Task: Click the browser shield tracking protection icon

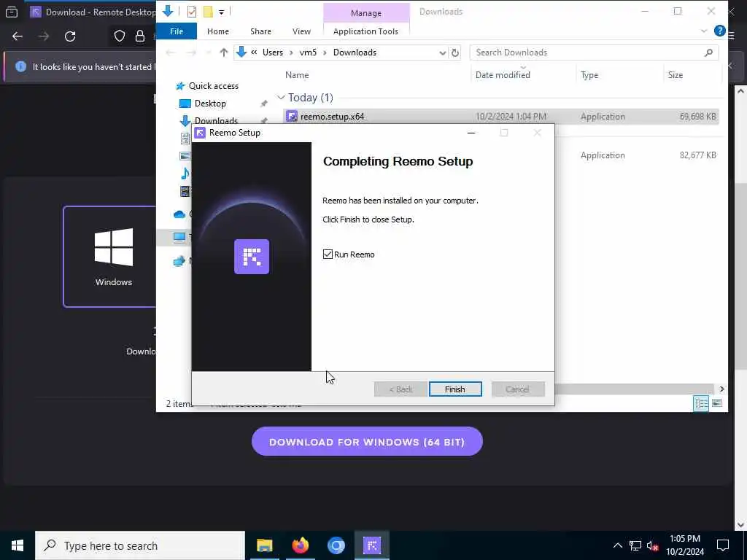Action: [120, 36]
